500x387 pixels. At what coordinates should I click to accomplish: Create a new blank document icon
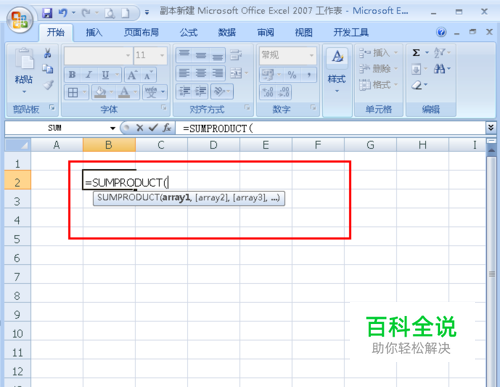coord(125,13)
